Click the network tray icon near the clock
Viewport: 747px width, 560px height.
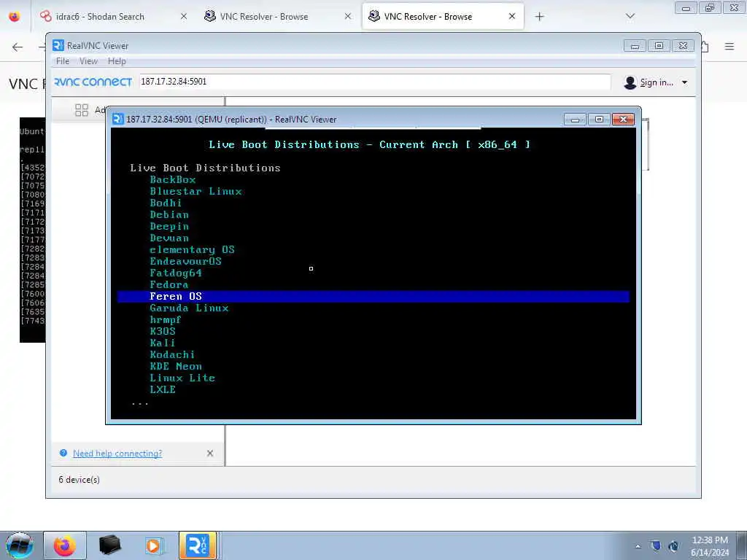coord(673,546)
